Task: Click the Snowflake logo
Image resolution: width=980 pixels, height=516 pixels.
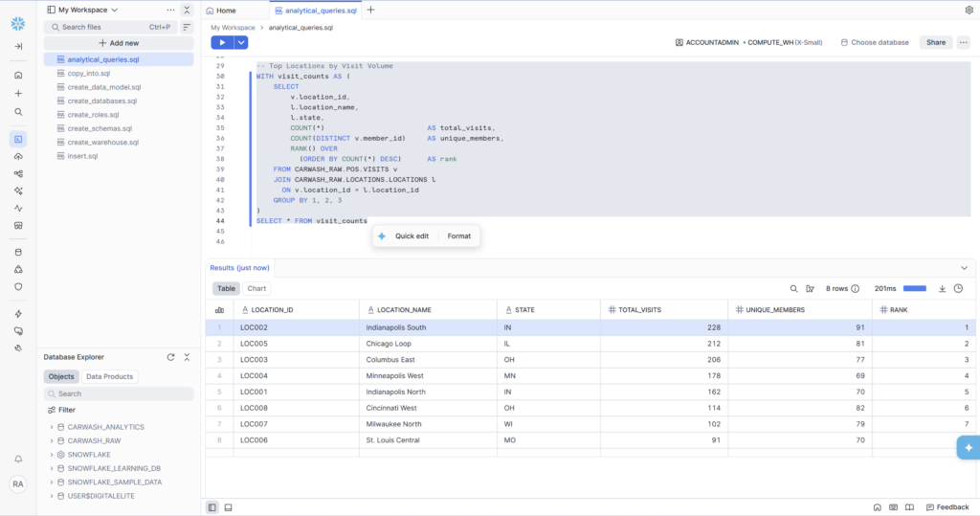Action: pos(18,18)
